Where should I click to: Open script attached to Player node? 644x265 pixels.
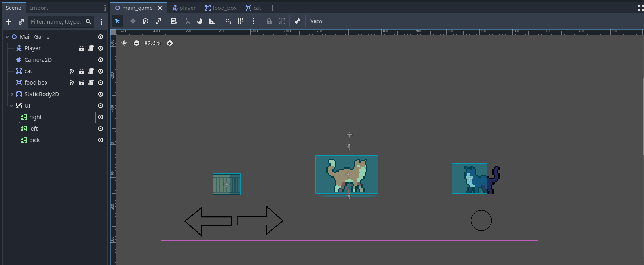(x=91, y=48)
